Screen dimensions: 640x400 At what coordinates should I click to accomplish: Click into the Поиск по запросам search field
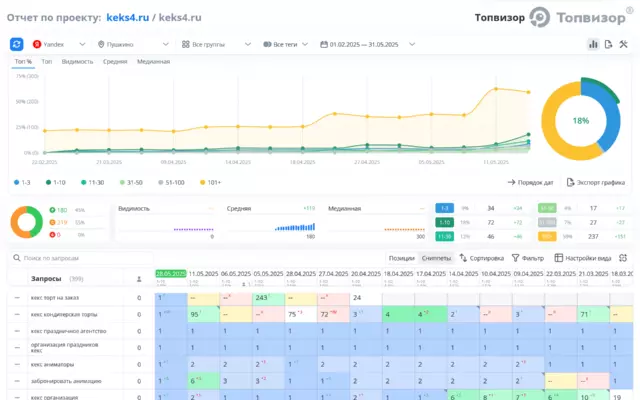pos(82,258)
